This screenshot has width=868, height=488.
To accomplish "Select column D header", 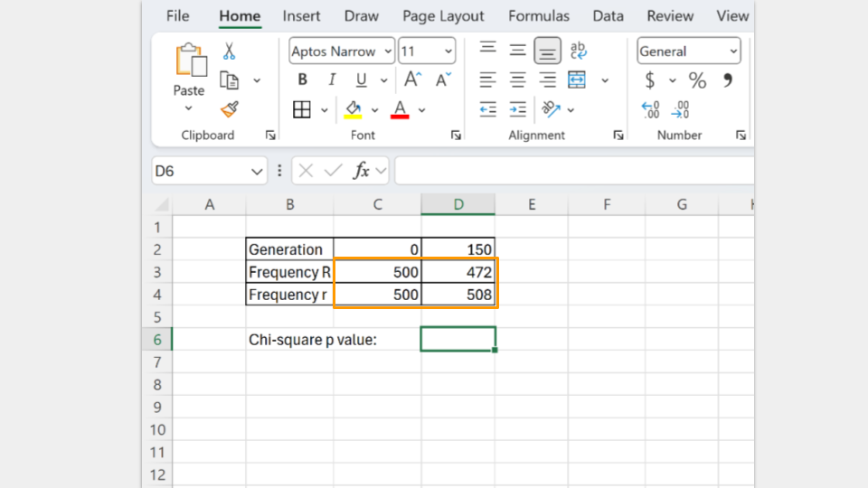I will click(x=458, y=204).
